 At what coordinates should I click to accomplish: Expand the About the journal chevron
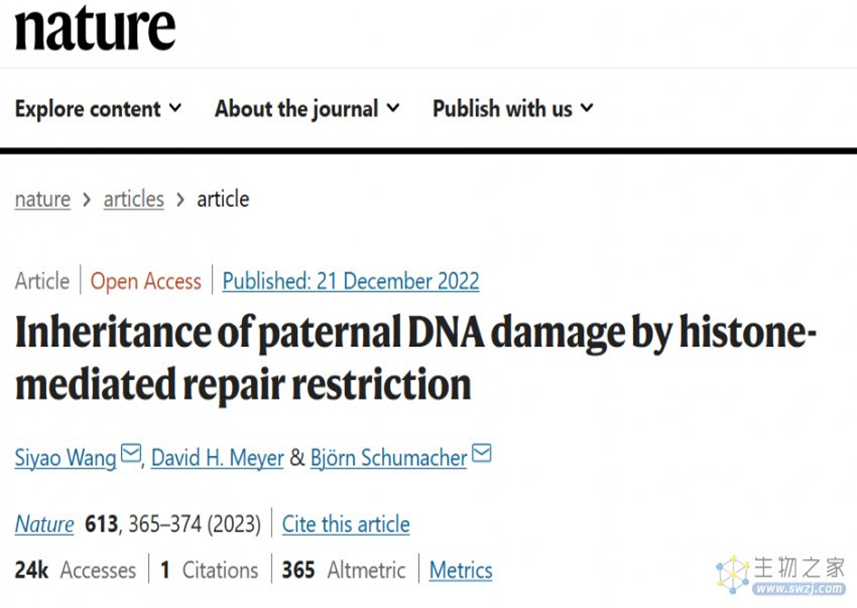pos(393,108)
